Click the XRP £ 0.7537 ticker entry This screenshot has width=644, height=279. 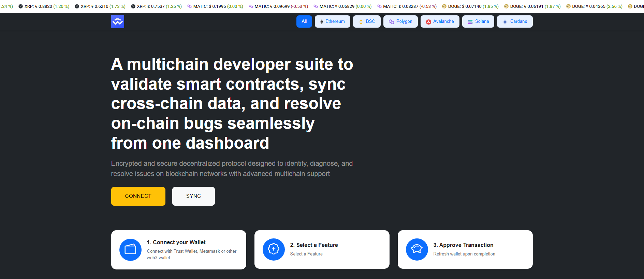click(x=156, y=6)
